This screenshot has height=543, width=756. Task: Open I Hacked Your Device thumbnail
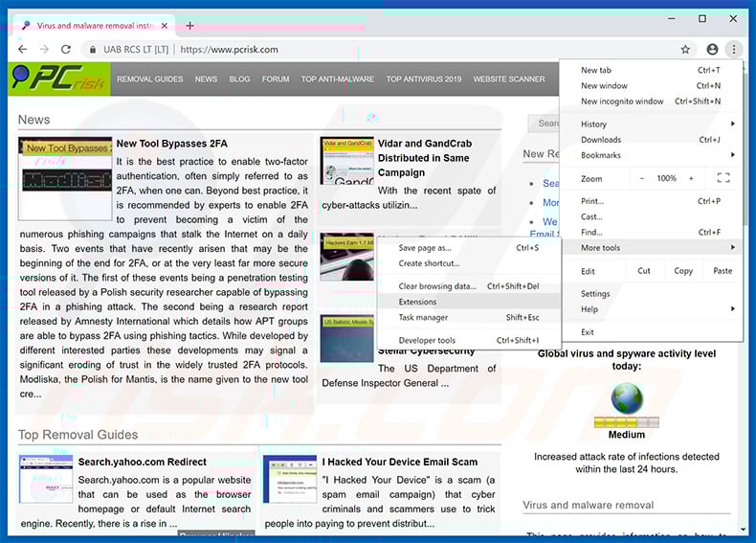tap(290, 479)
